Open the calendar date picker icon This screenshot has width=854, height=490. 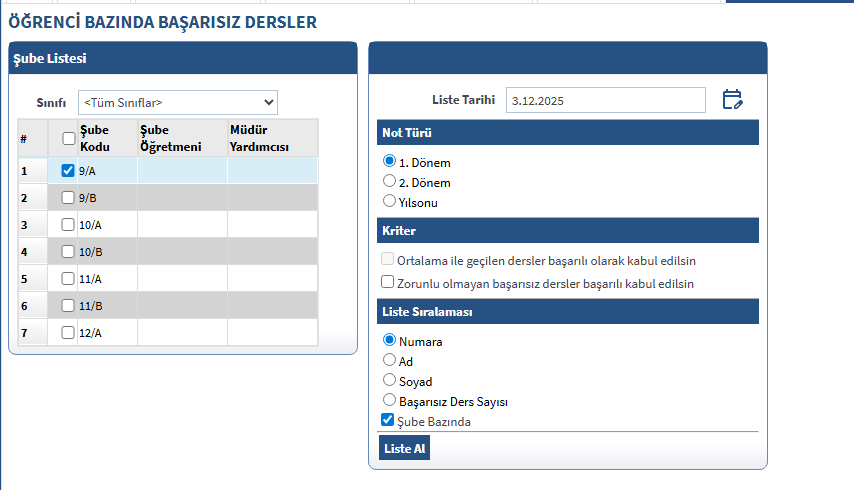coord(732,99)
